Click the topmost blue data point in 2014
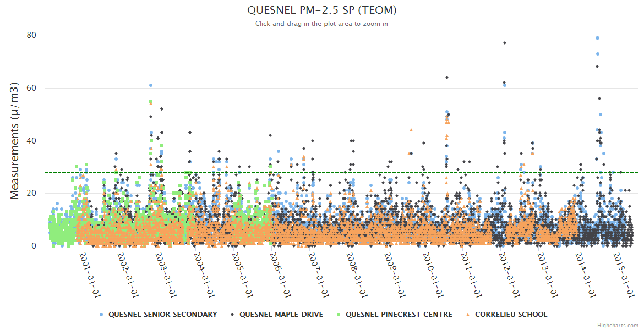Screen dimensions: 644x330 pyautogui.click(x=597, y=38)
